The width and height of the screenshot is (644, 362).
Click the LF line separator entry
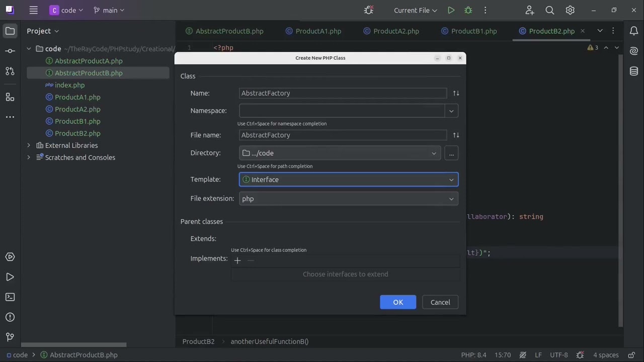click(x=538, y=355)
